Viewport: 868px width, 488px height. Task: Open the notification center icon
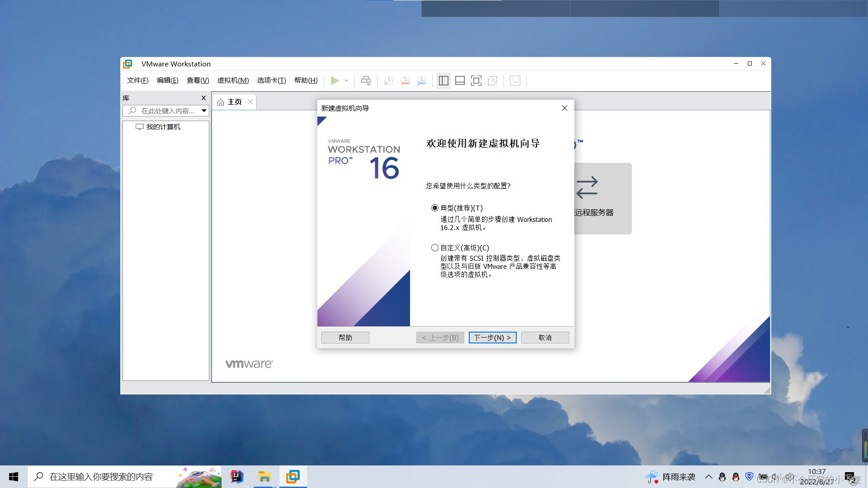[x=849, y=477]
